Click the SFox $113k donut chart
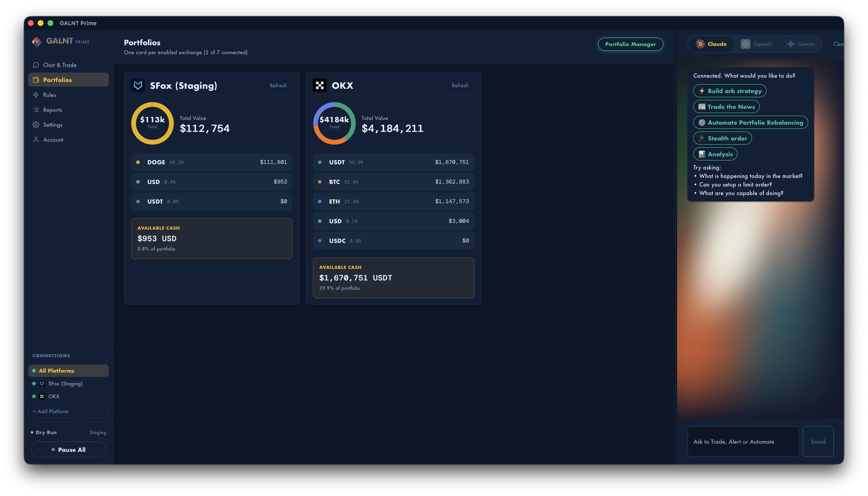 click(152, 123)
